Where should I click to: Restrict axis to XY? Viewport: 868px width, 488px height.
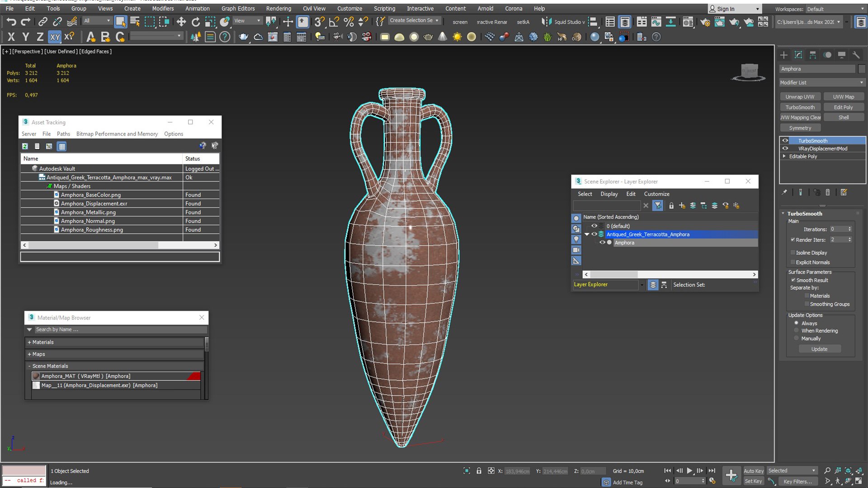point(55,37)
